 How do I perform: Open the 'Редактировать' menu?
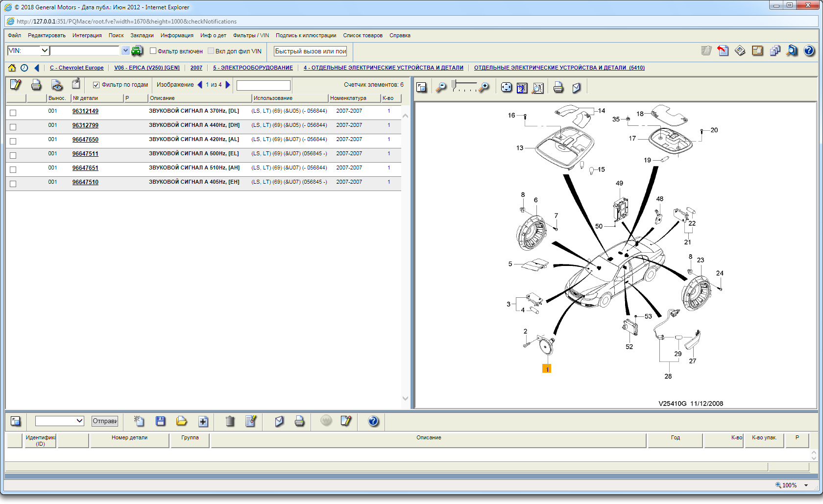coord(47,35)
